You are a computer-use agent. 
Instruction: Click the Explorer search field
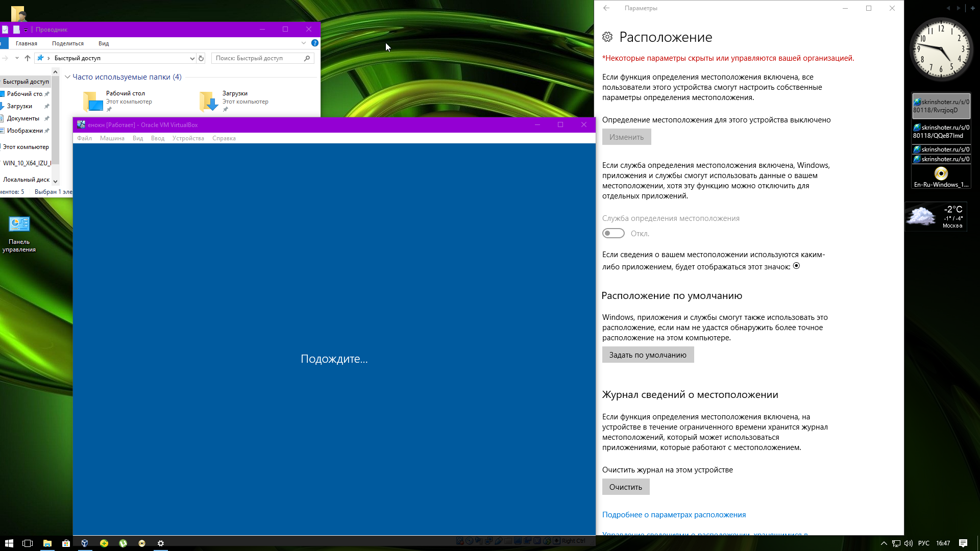click(x=258, y=58)
